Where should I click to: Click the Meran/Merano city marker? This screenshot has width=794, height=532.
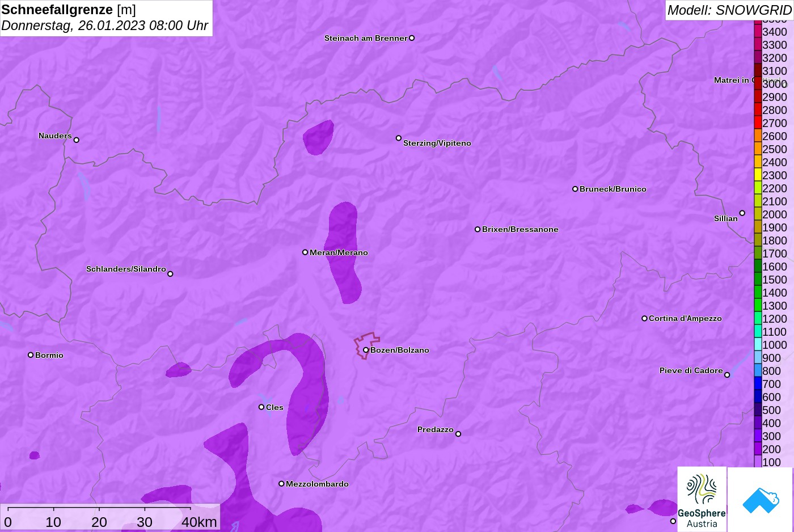[x=305, y=252]
